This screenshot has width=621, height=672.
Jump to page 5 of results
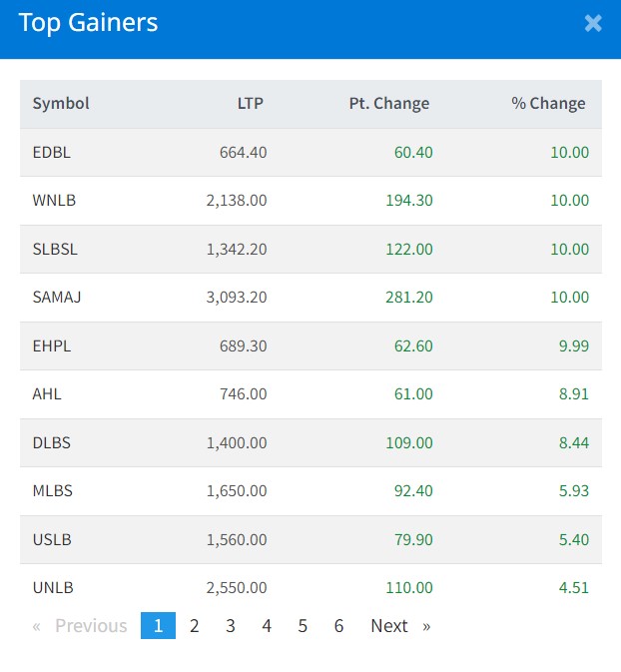(x=303, y=626)
